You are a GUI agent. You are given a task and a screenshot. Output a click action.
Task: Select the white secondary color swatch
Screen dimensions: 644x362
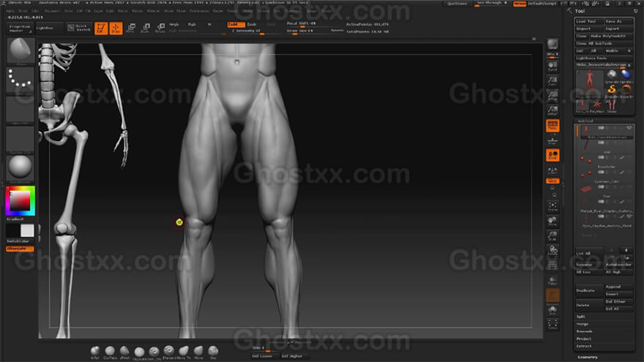click(x=27, y=230)
